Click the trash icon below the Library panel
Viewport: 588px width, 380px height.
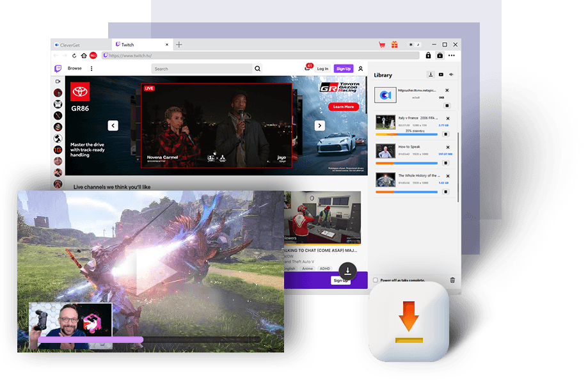(454, 280)
